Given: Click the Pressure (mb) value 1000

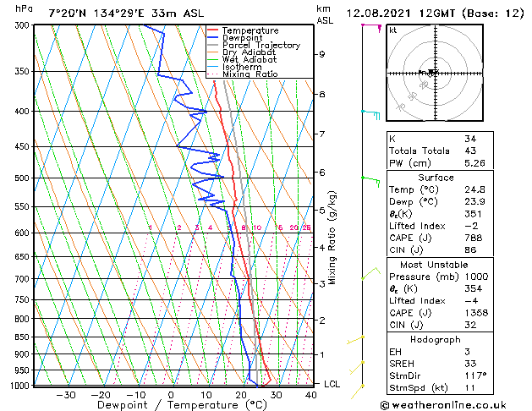Looking at the screenshot, I should pos(476,277).
